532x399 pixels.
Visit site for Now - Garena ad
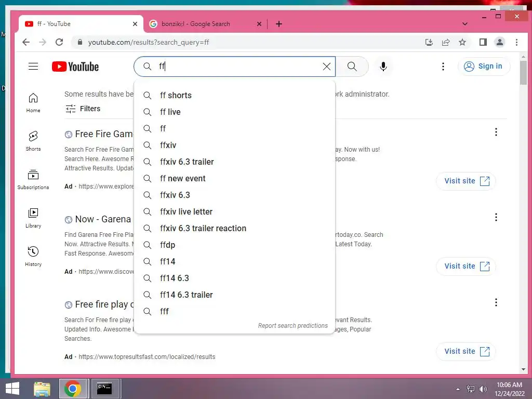pyautogui.click(x=466, y=266)
